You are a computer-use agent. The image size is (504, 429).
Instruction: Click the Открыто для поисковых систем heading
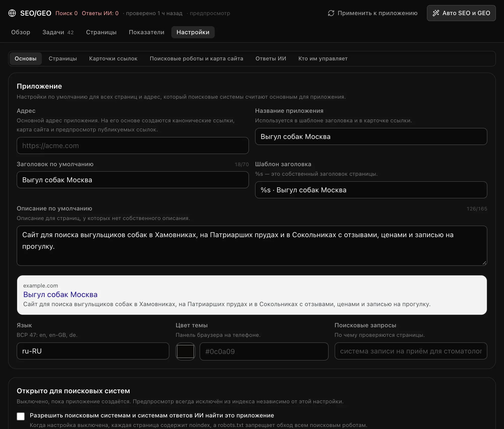73,391
